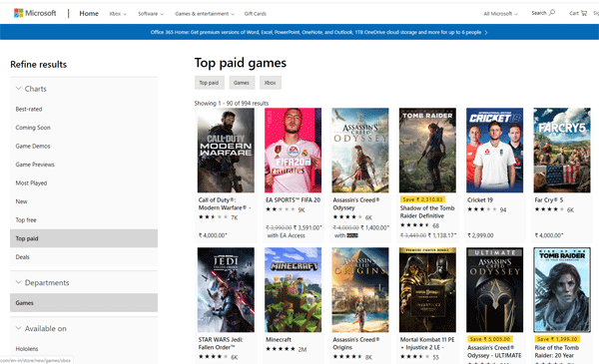Select Top free chart filter

click(x=26, y=220)
